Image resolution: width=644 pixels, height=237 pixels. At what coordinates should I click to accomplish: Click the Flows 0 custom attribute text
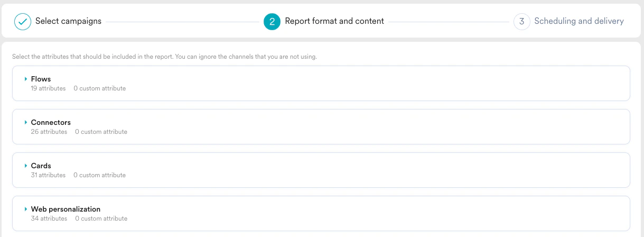[x=99, y=88]
